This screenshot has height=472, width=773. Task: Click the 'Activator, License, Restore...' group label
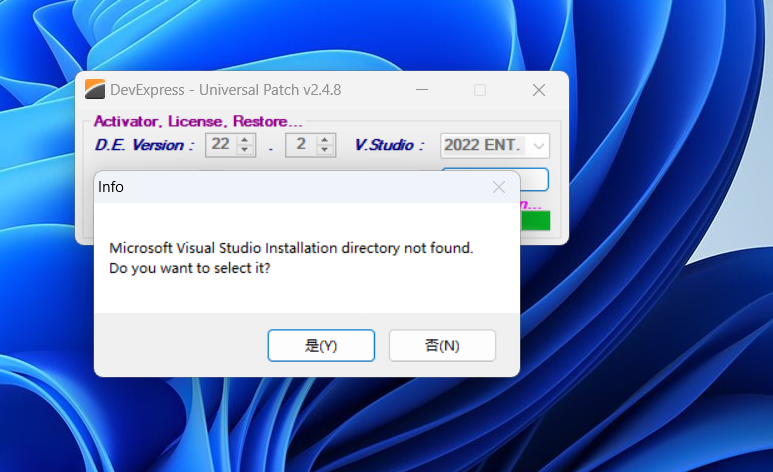click(x=198, y=121)
